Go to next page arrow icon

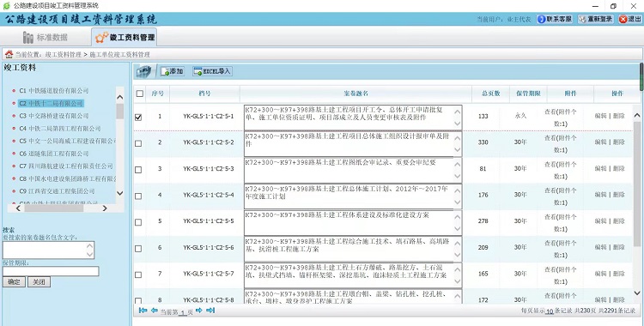(x=199, y=311)
